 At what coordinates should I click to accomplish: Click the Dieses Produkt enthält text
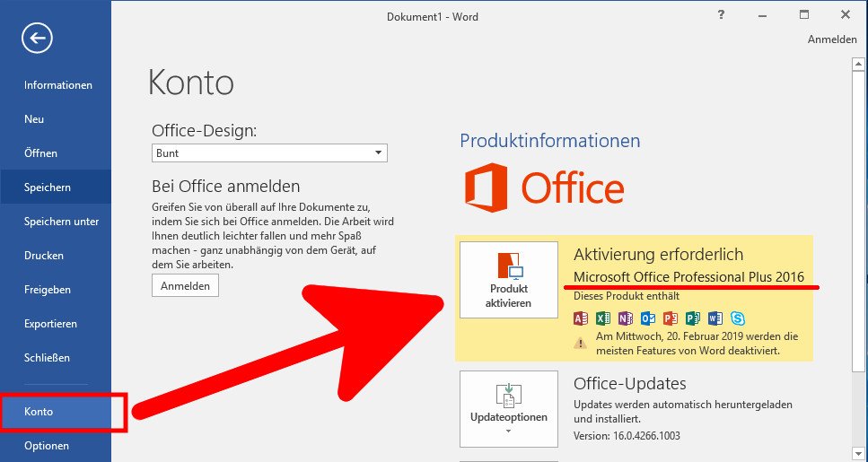[x=627, y=296]
